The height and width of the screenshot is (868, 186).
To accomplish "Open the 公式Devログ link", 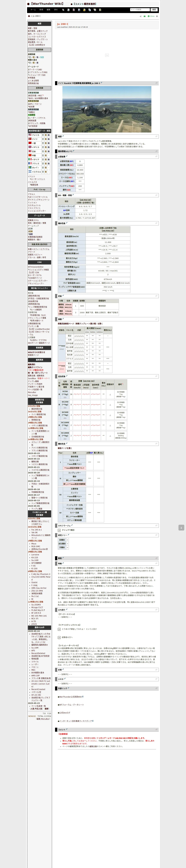I will [x=65, y=713].
